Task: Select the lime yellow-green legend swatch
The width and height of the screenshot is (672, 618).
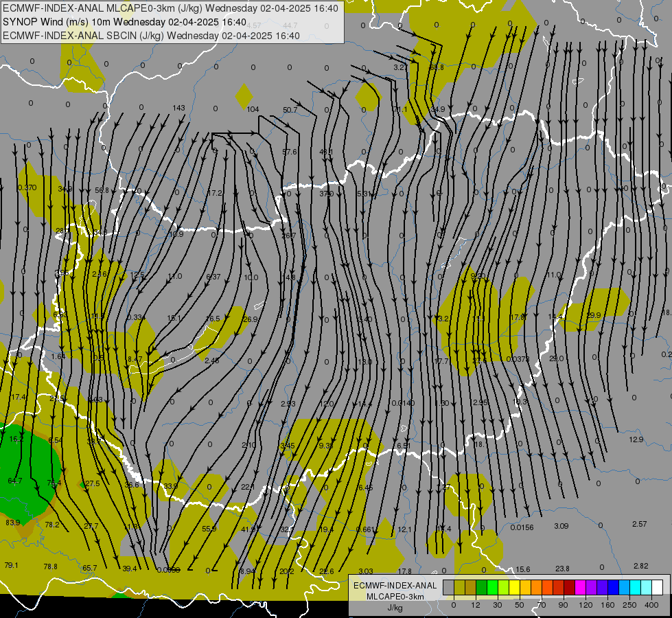Action: click(503, 588)
